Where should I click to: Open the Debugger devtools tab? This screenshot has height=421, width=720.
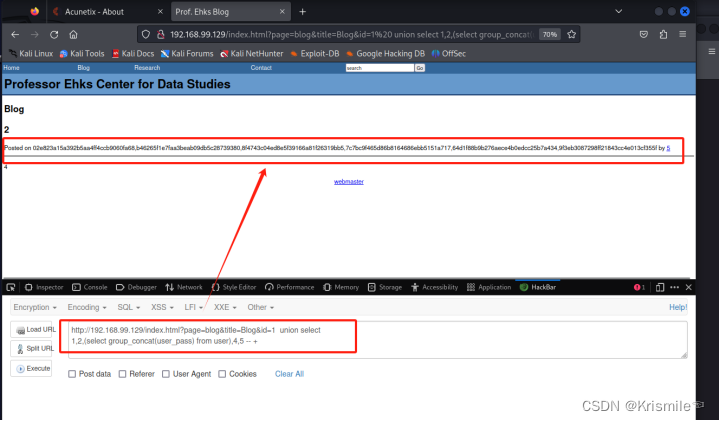tap(136, 287)
